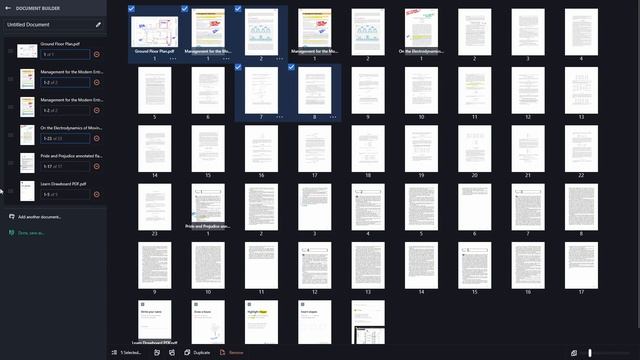Select Learn Drawboard PDF thumbnail in sidebar list
Image resolution: width=640 pixels, height=360 pixels.
pyautogui.click(x=27, y=191)
